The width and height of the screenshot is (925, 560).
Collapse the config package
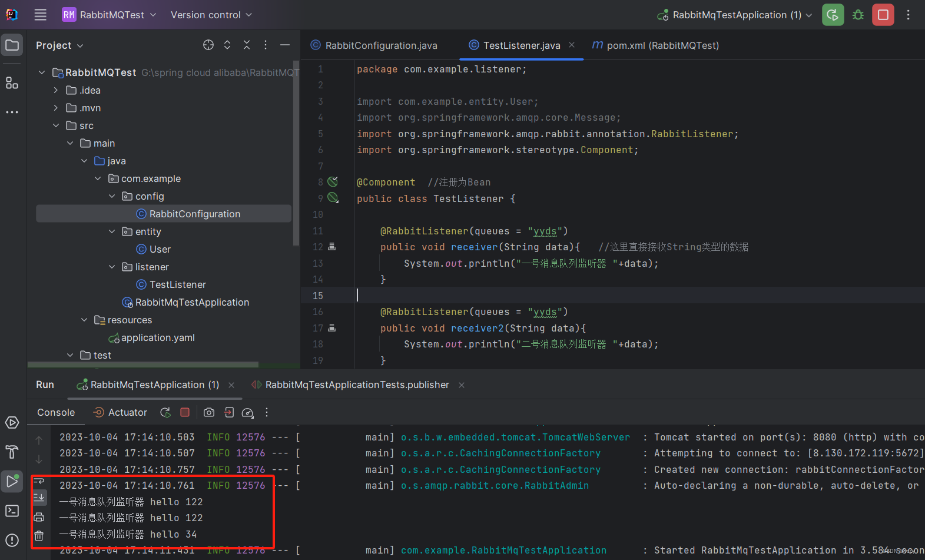pyautogui.click(x=112, y=196)
